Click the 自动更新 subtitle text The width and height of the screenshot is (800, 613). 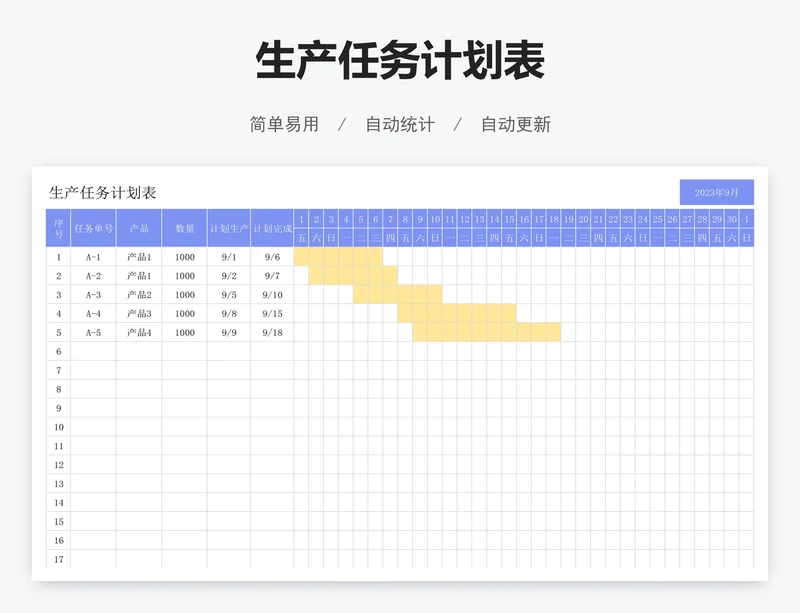click(516, 125)
